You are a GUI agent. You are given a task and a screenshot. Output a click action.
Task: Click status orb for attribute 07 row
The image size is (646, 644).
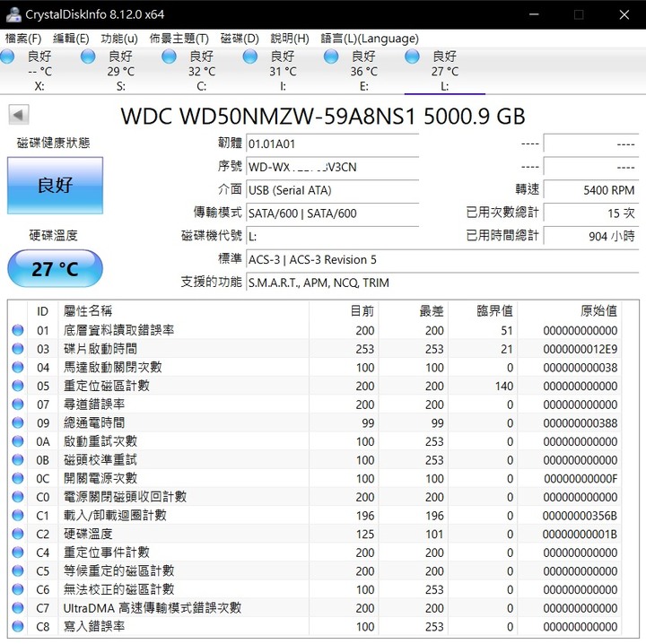(x=18, y=405)
